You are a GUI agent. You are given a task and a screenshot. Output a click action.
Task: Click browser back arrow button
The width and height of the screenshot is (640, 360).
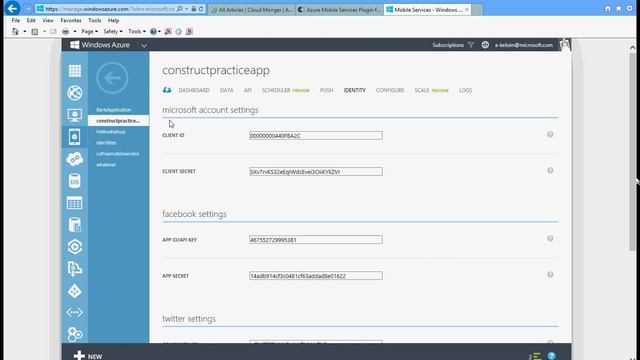12,9
